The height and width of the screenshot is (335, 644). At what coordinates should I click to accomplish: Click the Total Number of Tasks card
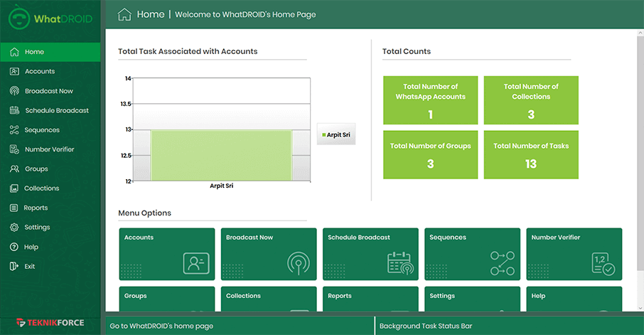click(x=531, y=154)
